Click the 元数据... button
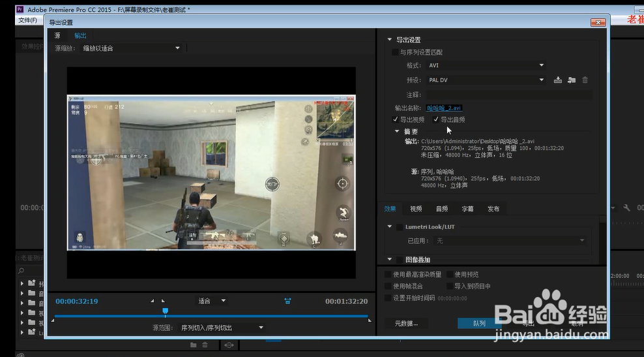644x357 pixels. (x=406, y=323)
